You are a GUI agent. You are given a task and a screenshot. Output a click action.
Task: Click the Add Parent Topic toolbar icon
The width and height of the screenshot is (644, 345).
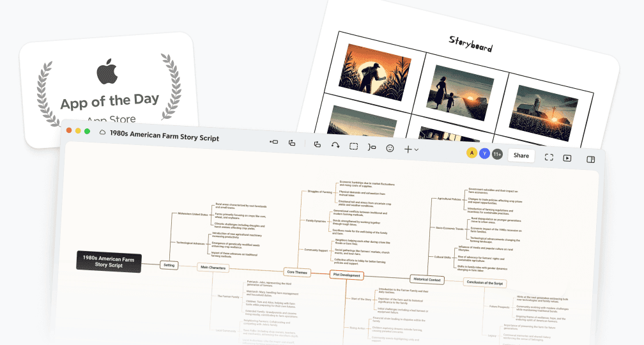[317, 144]
